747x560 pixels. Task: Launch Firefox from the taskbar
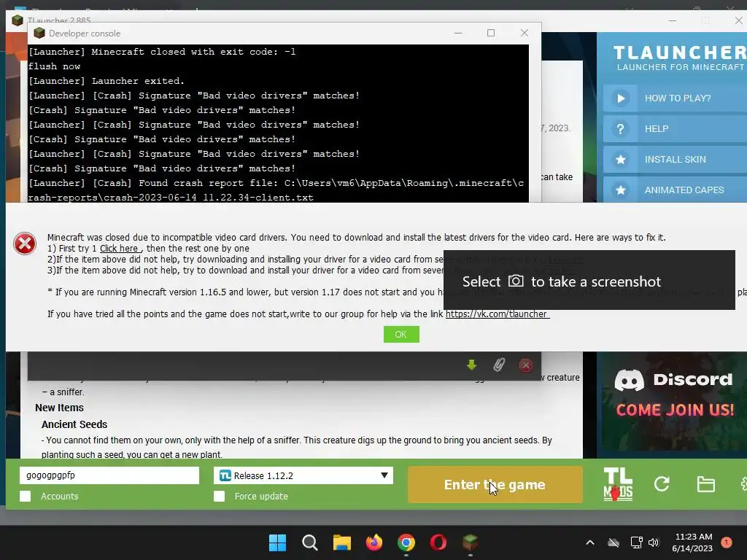(x=374, y=542)
